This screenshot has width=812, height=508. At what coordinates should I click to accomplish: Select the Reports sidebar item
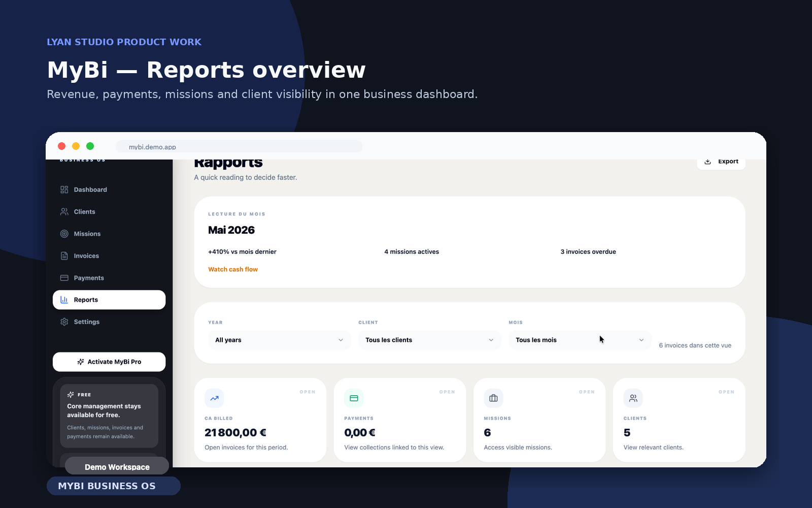109,300
